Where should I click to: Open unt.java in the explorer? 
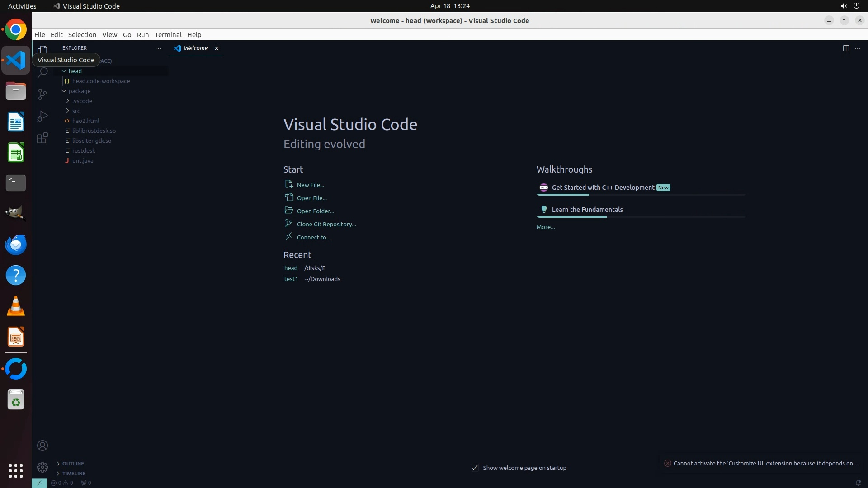(83, 160)
